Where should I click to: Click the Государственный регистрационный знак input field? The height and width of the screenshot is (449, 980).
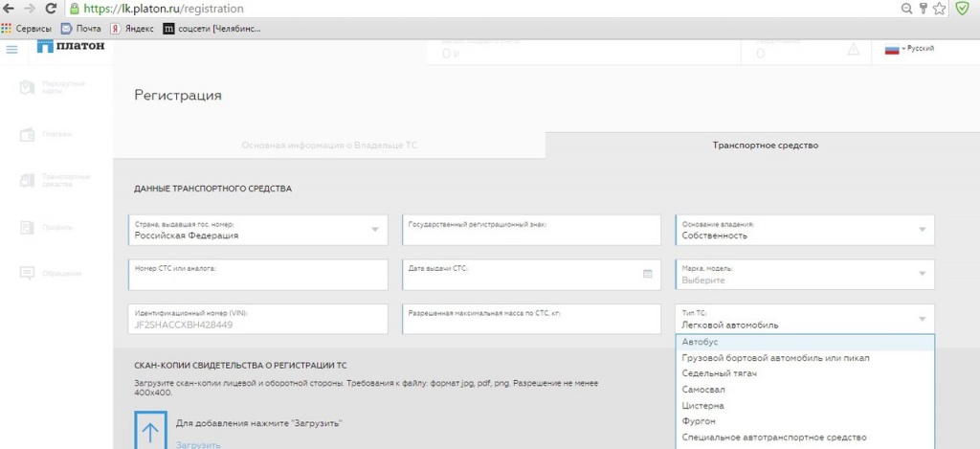(x=531, y=231)
